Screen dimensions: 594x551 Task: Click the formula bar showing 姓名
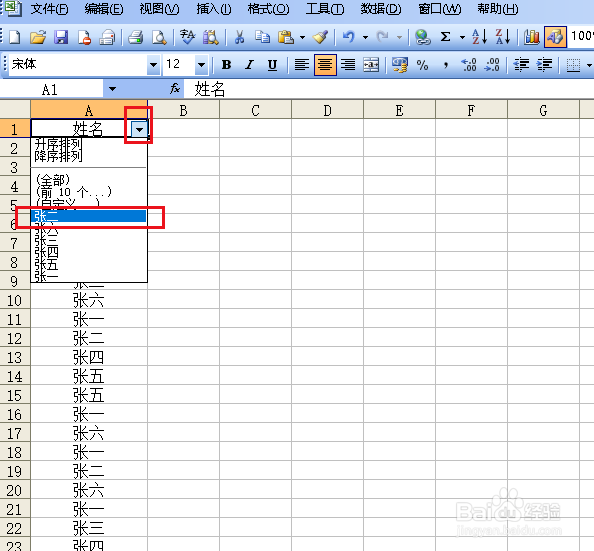point(389,89)
